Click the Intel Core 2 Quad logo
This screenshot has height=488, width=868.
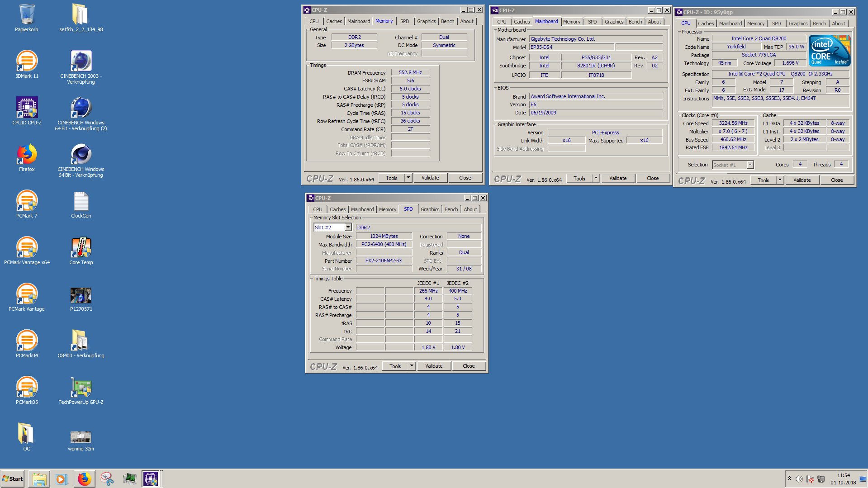(x=830, y=51)
